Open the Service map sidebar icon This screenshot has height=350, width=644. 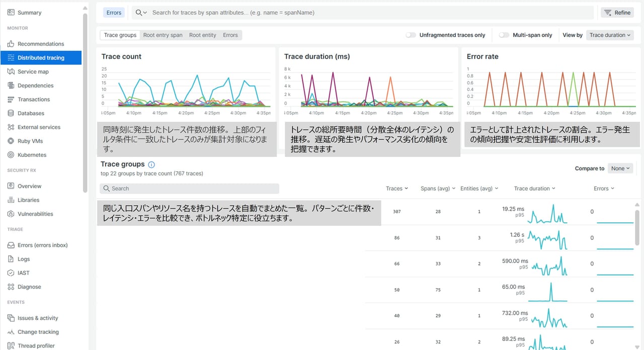pos(11,72)
